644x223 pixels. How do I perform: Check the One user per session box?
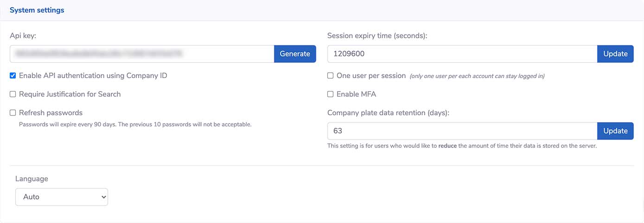pos(331,76)
